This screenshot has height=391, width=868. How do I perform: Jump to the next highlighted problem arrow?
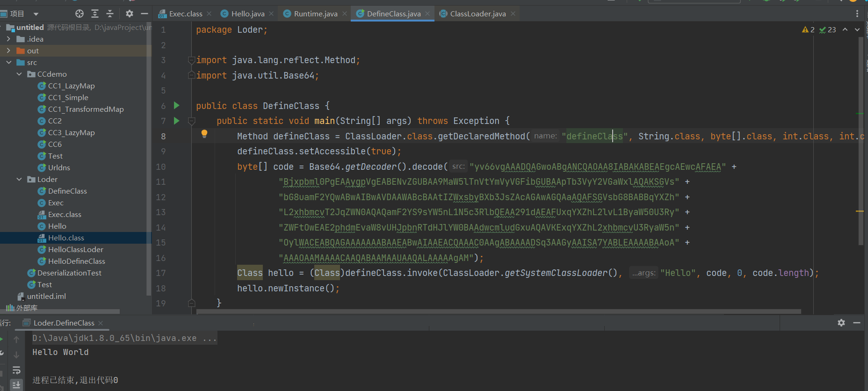857,29
